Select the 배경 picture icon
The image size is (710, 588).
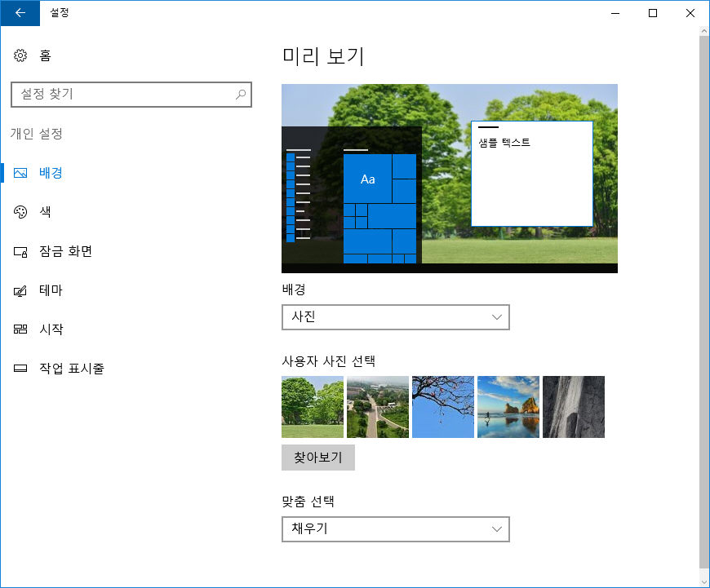click(x=20, y=173)
